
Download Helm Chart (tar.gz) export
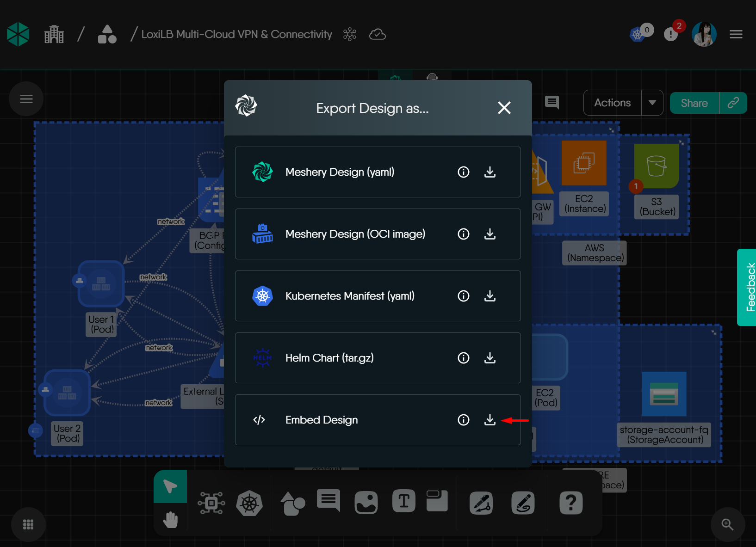490,358
